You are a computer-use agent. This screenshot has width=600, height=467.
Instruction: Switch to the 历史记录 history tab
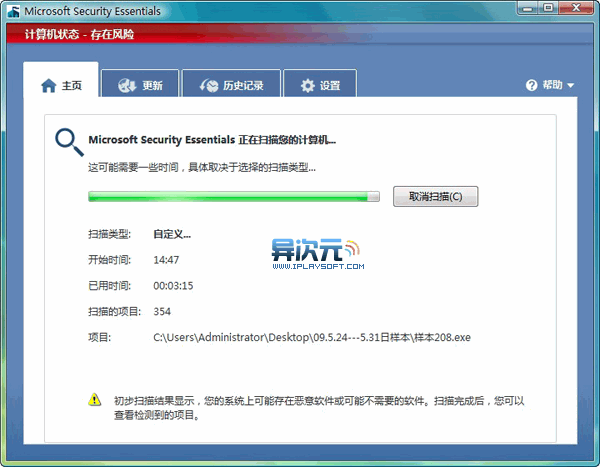232,83
